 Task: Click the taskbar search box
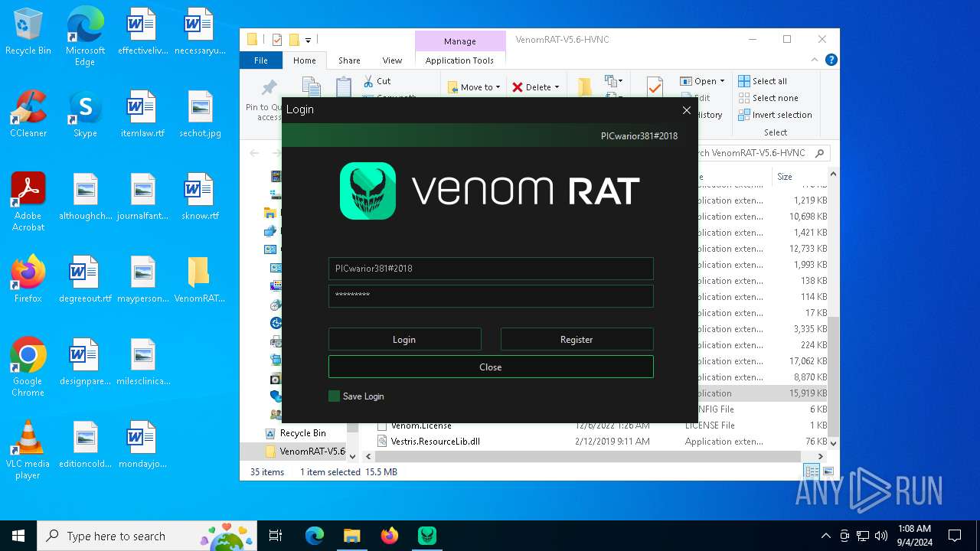[147, 536]
